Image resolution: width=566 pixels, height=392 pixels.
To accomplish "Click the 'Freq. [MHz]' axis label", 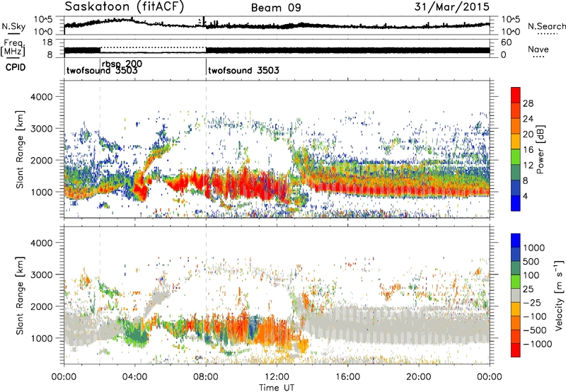I will coord(13,47).
